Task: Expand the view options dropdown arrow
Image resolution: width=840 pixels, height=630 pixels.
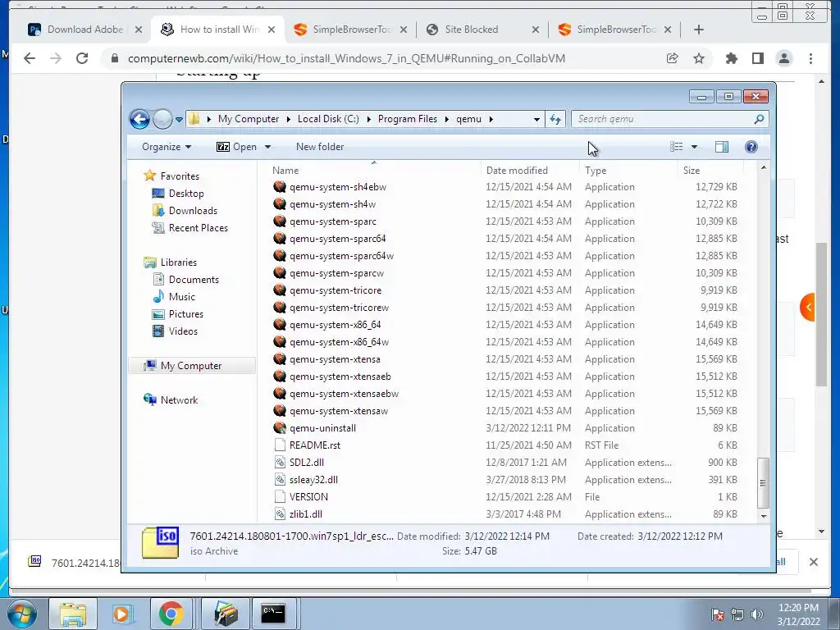Action: (x=694, y=147)
